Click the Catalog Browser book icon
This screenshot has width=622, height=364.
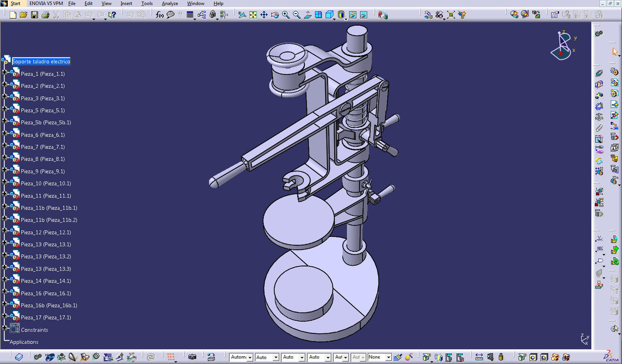tap(19, 357)
